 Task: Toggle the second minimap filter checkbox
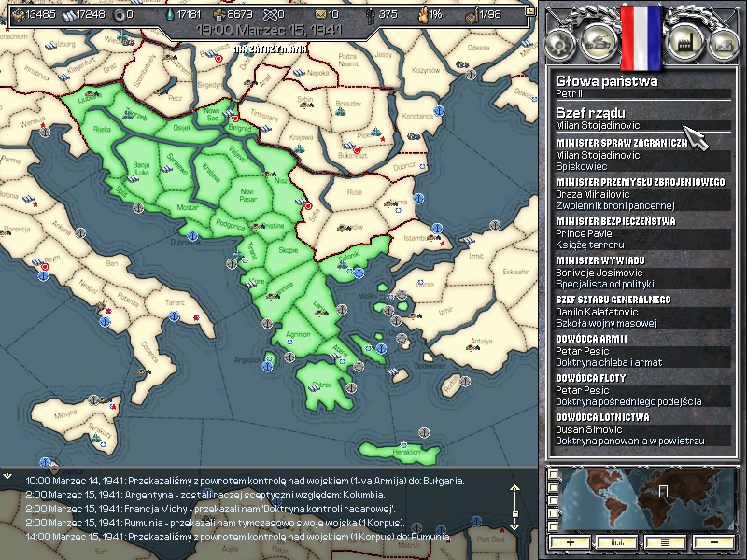coord(553,487)
